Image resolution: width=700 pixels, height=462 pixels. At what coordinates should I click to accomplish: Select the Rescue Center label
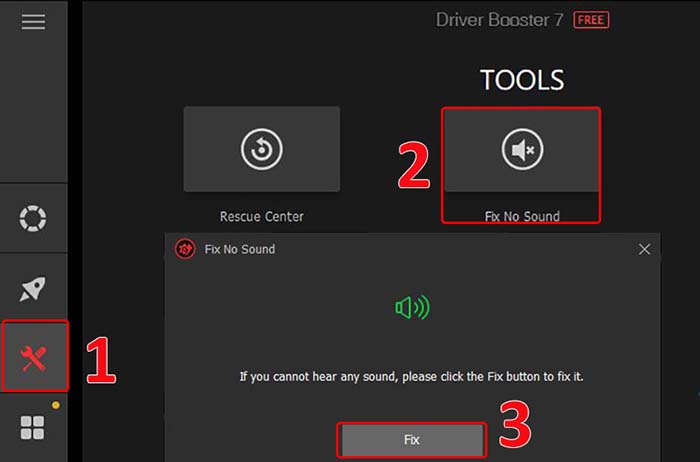click(261, 216)
